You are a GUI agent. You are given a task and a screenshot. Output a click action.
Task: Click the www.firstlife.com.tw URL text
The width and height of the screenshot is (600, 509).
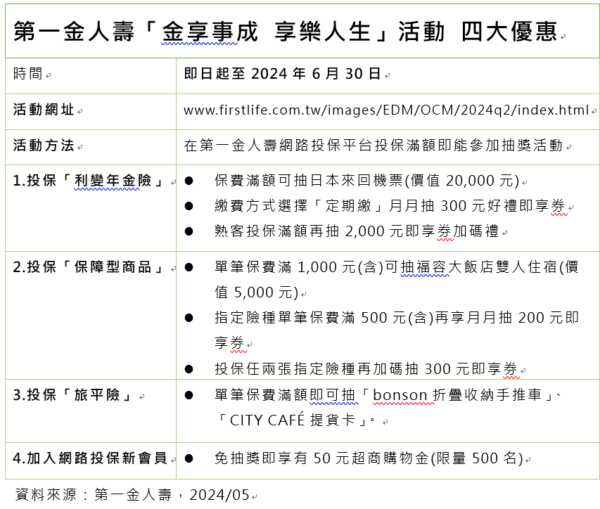coord(386,110)
